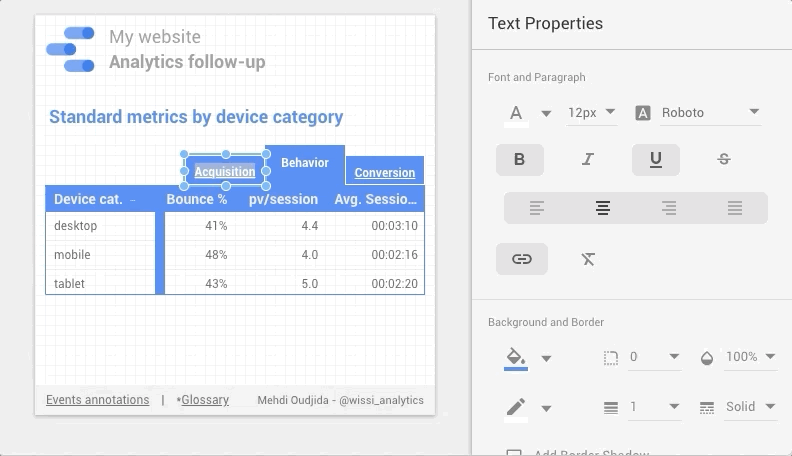This screenshot has width=792, height=456.
Task: Align text to the left
Action: pos(536,208)
